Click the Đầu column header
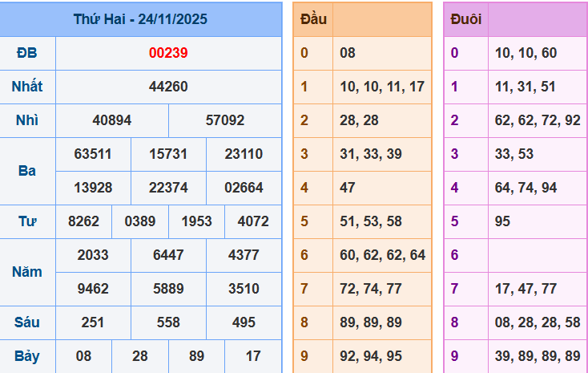This screenshot has width=588, height=373. [x=312, y=19]
